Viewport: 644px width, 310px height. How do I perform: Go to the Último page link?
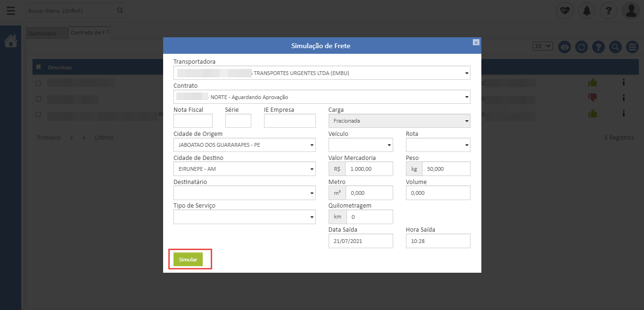coord(104,138)
